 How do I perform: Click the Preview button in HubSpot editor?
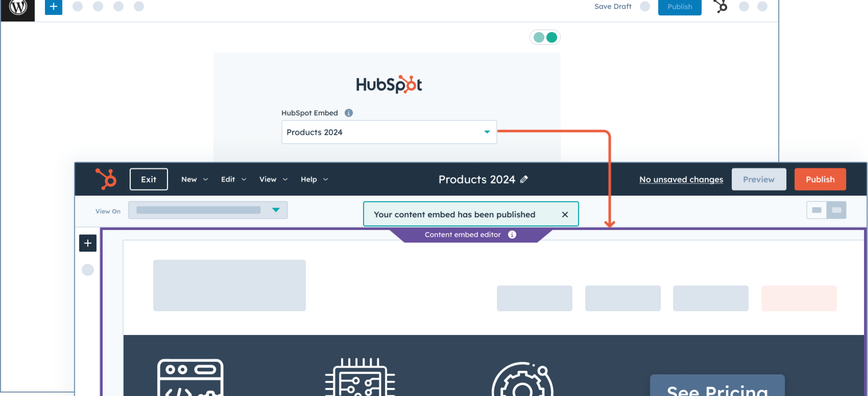click(759, 179)
